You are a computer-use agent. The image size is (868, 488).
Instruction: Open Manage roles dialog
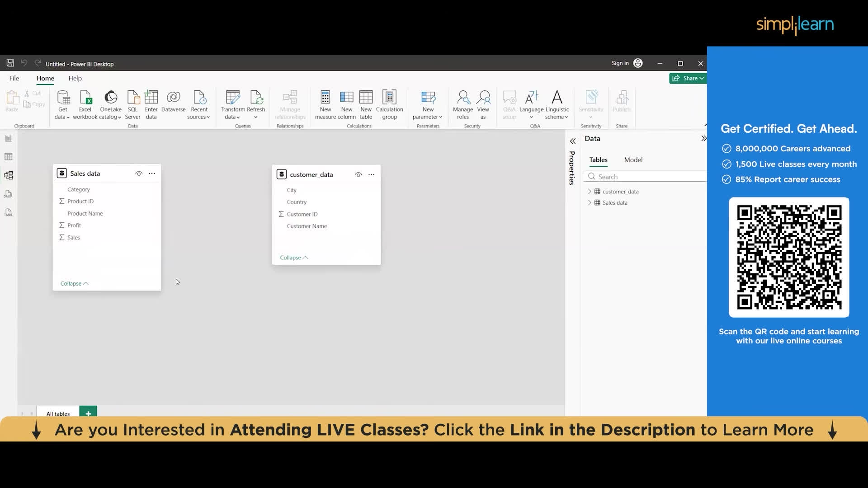(463, 105)
